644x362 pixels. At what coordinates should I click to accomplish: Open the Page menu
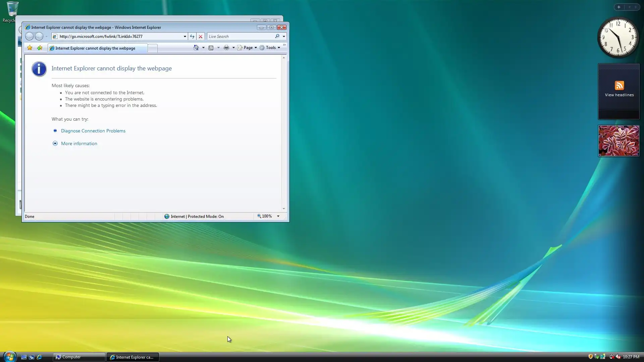(x=248, y=48)
